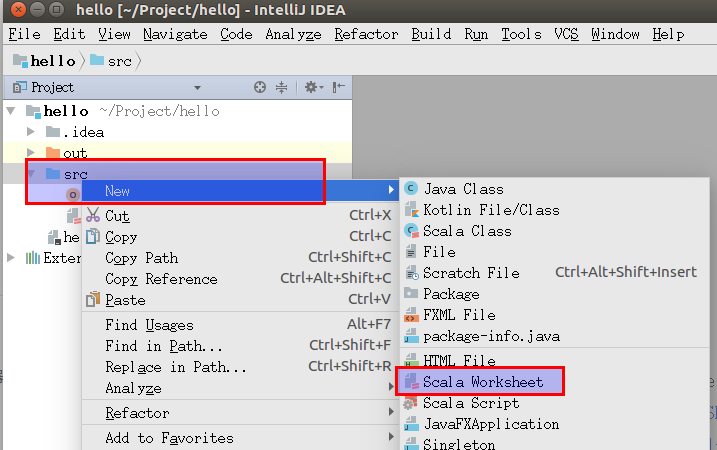Click the Scala Script icon
Image resolution: width=717 pixels, height=450 pixels.
coord(411,403)
